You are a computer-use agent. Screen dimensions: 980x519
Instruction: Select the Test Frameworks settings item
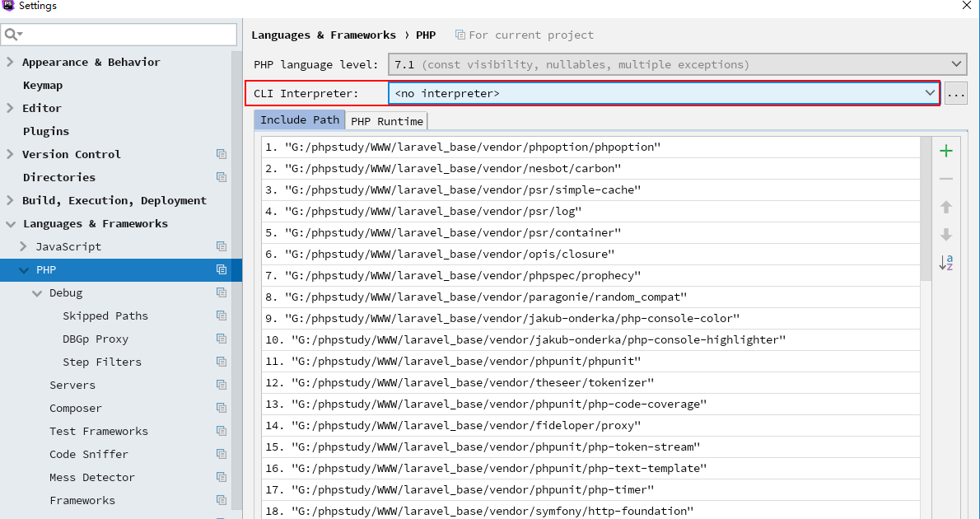(98, 431)
